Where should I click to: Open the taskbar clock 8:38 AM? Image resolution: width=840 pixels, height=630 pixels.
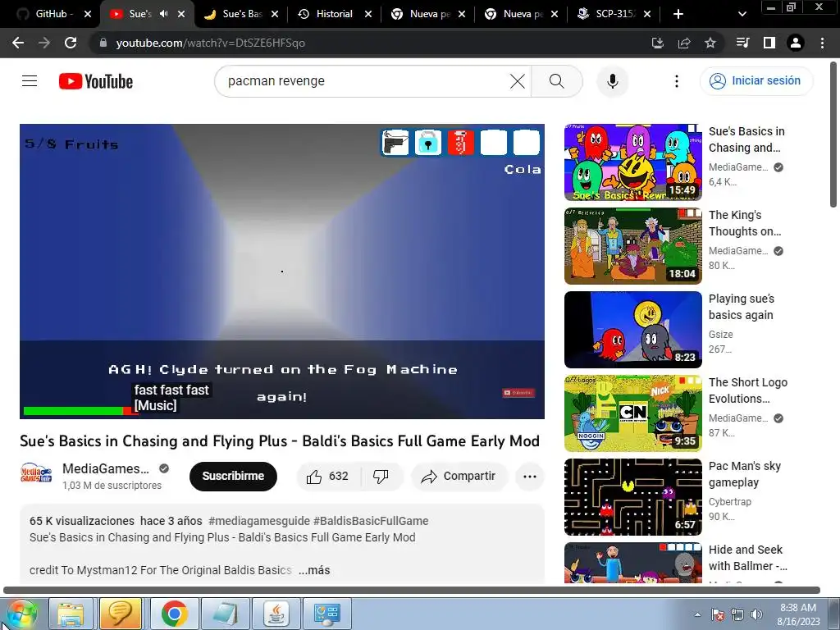[798, 614]
